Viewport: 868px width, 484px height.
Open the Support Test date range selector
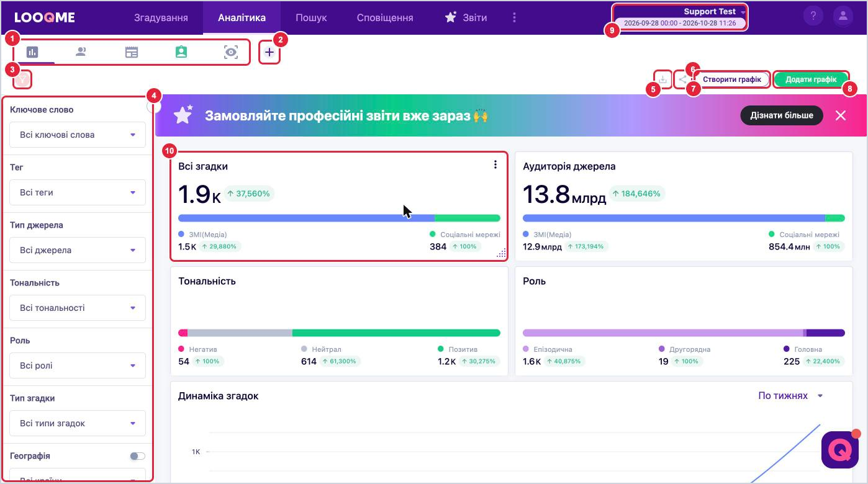pos(680,17)
